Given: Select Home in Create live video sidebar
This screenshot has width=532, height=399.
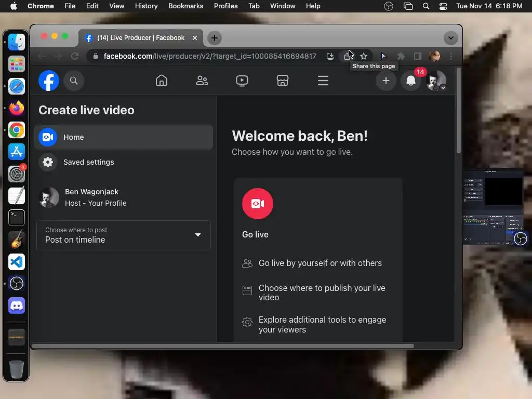Looking at the screenshot, I should pos(124,137).
